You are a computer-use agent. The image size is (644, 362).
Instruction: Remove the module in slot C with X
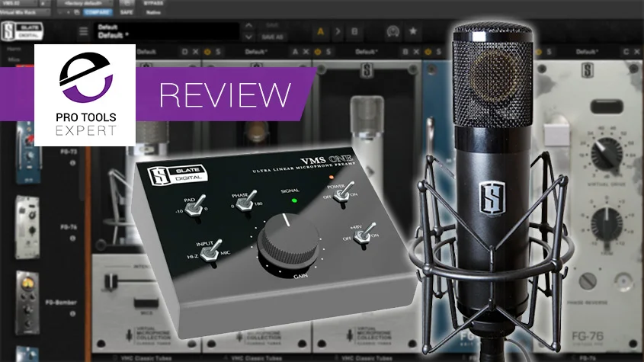point(637,52)
